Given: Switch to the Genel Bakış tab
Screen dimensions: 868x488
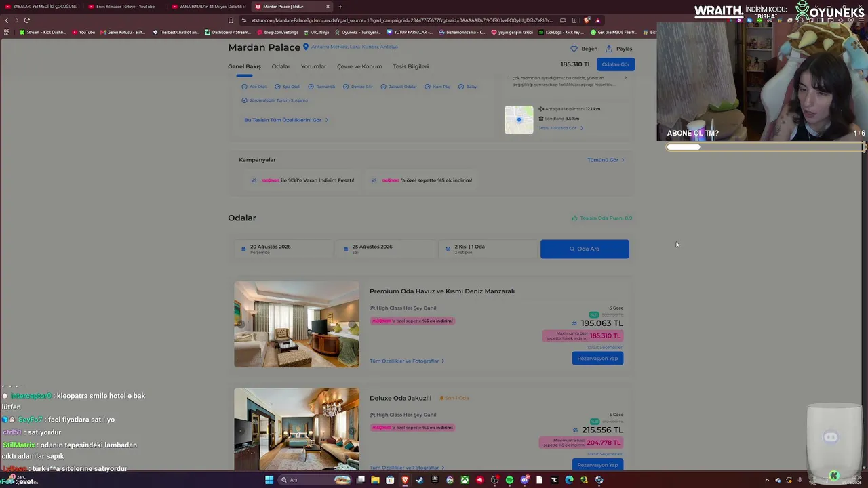Looking at the screenshot, I should click(x=244, y=66).
